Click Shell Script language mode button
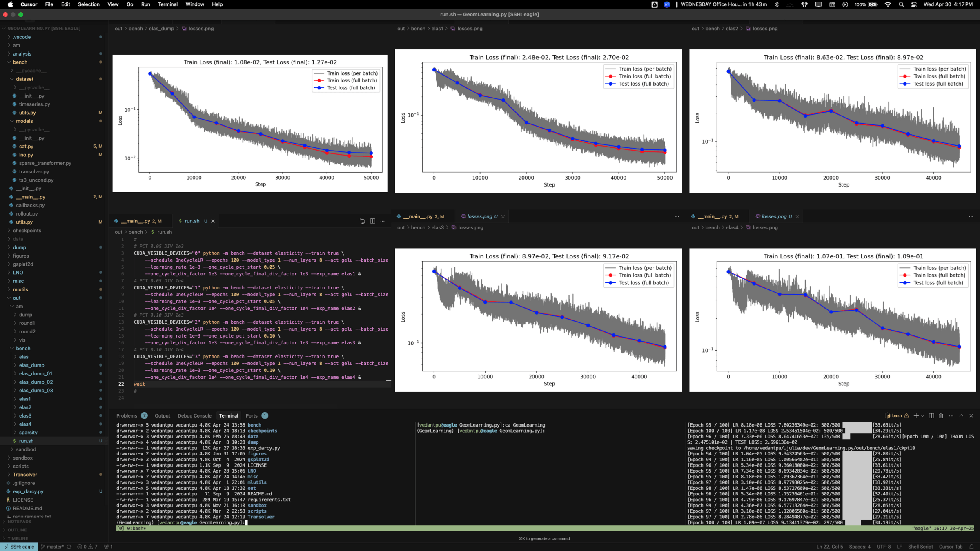The height and width of the screenshot is (551, 980). (x=920, y=547)
